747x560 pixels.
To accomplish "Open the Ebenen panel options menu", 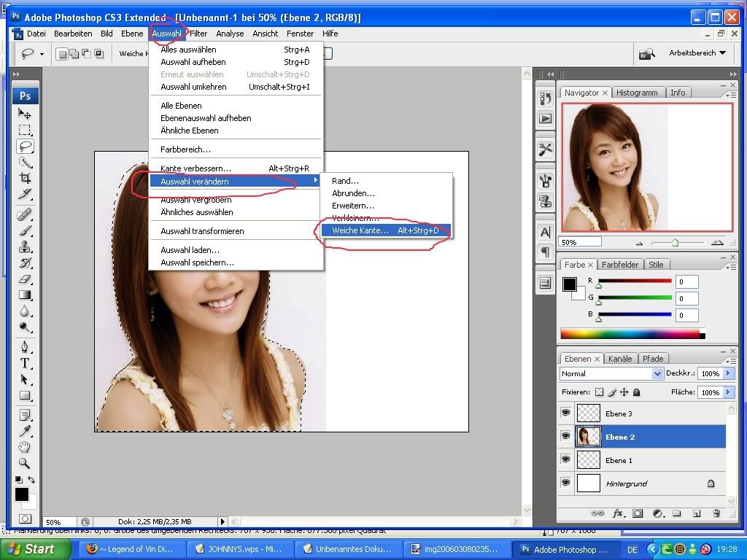I will [x=729, y=362].
